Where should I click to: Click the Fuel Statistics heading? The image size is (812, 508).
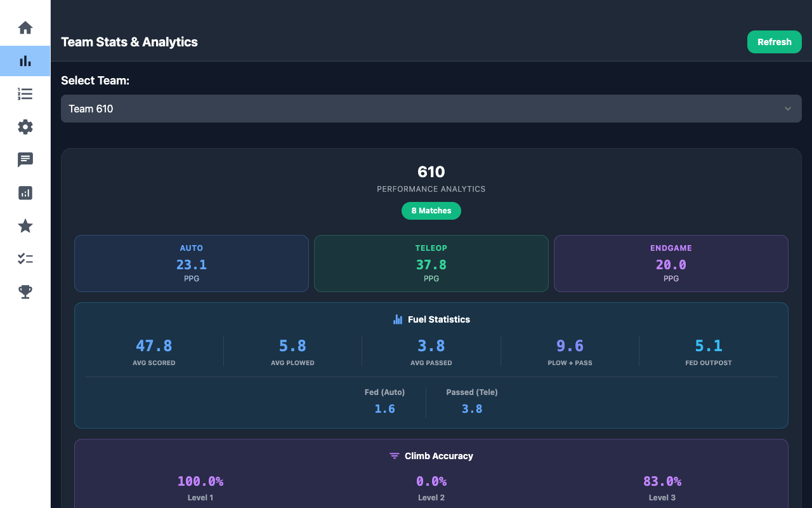[439, 319]
